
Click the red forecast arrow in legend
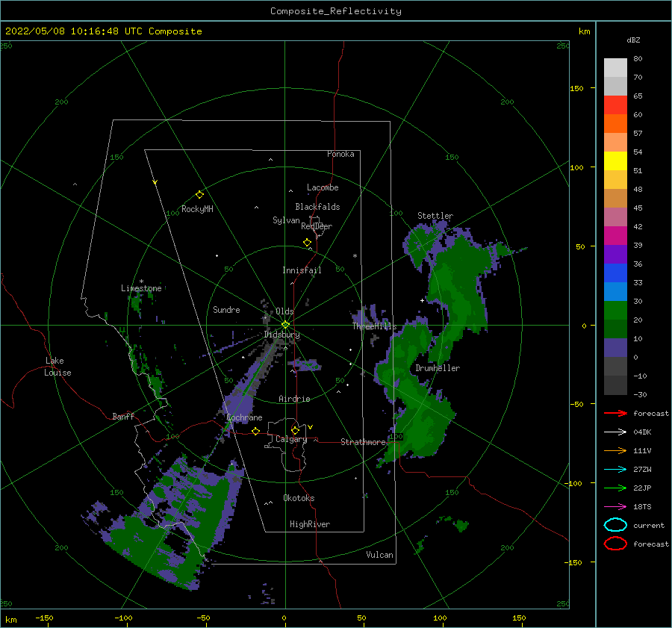[615, 413]
